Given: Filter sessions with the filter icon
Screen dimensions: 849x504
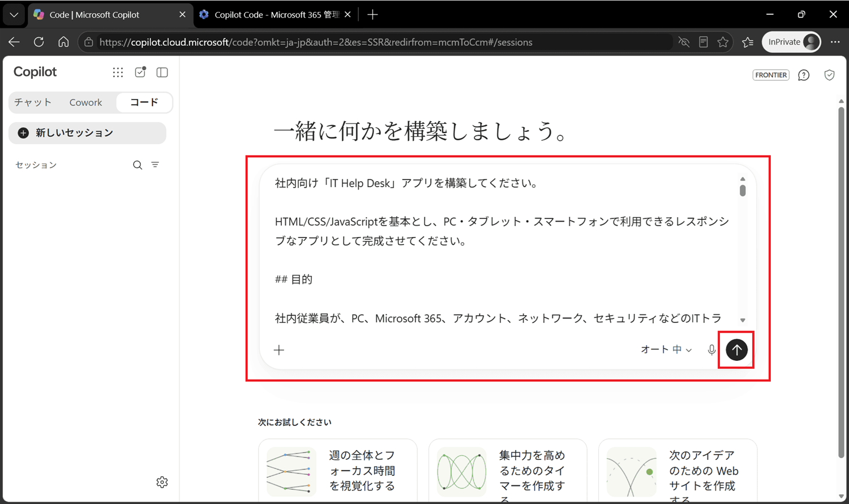Looking at the screenshot, I should (155, 165).
